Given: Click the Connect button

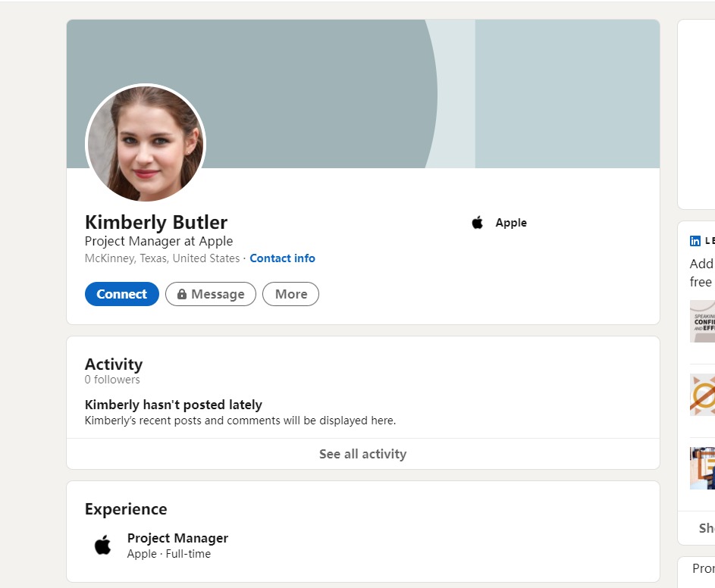Looking at the screenshot, I should (x=122, y=294).
